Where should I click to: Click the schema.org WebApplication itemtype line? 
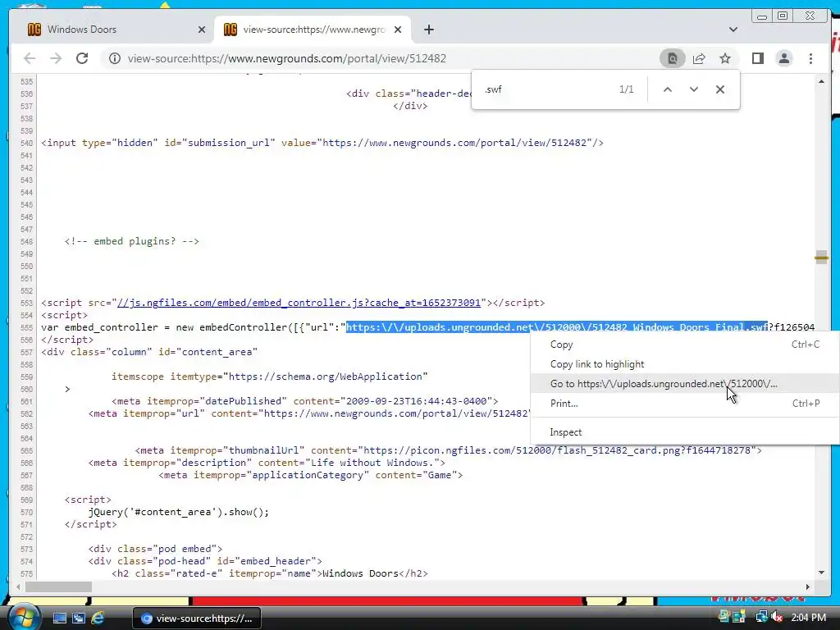pyautogui.click(x=269, y=377)
